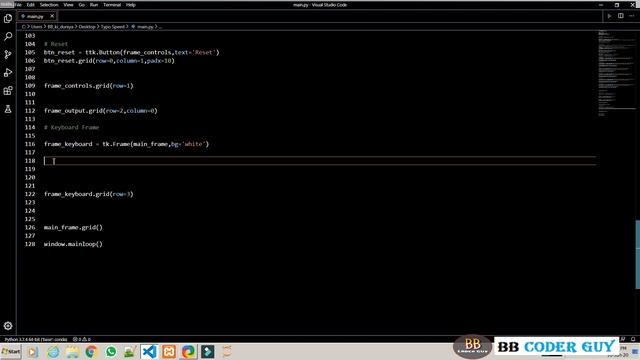Open the View menu
This screenshot has height=360, width=640.
tap(68, 5)
